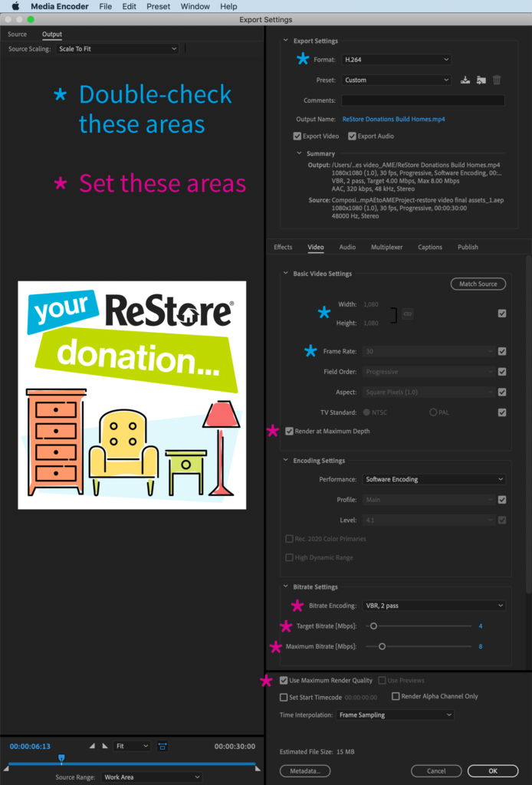Click the Maximum Bitrate slider handle
Screen dimensions: 532x785
tap(382, 647)
